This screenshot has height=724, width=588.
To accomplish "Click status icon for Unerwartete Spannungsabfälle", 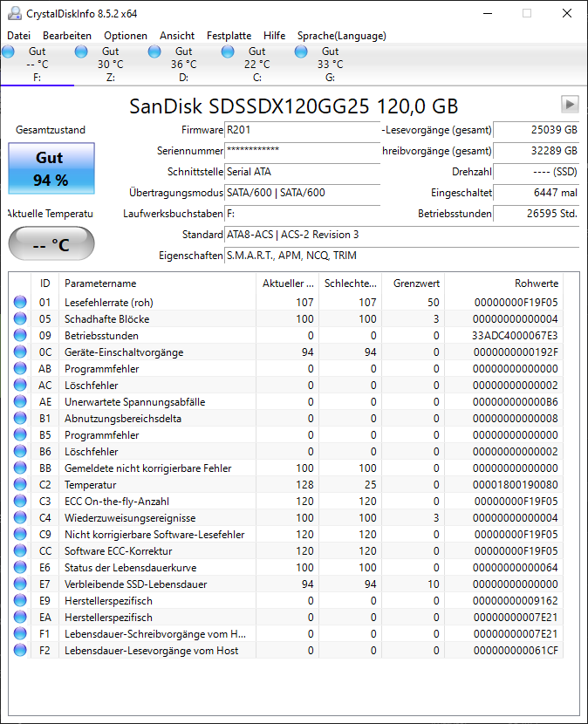I will (20, 402).
